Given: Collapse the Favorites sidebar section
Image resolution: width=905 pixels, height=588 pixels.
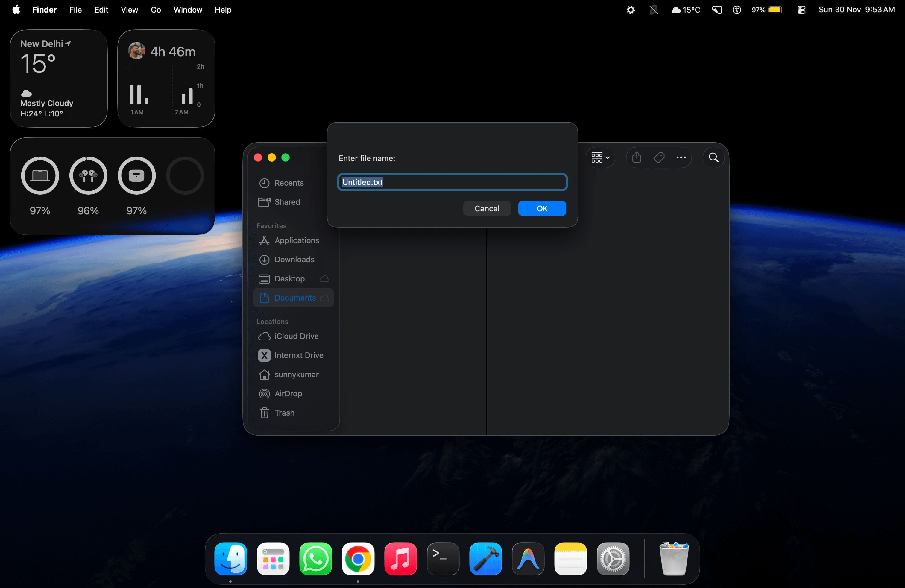Looking at the screenshot, I should tap(271, 225).
